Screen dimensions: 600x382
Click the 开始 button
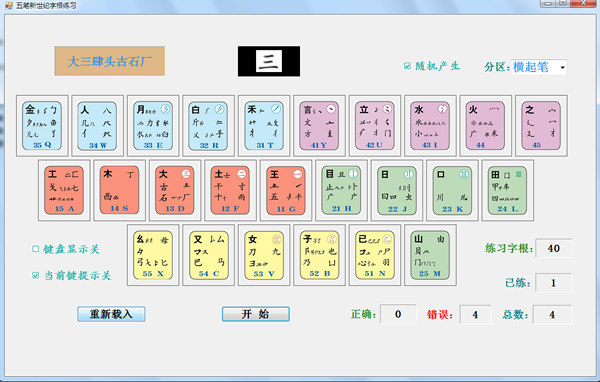pos(256,314)
